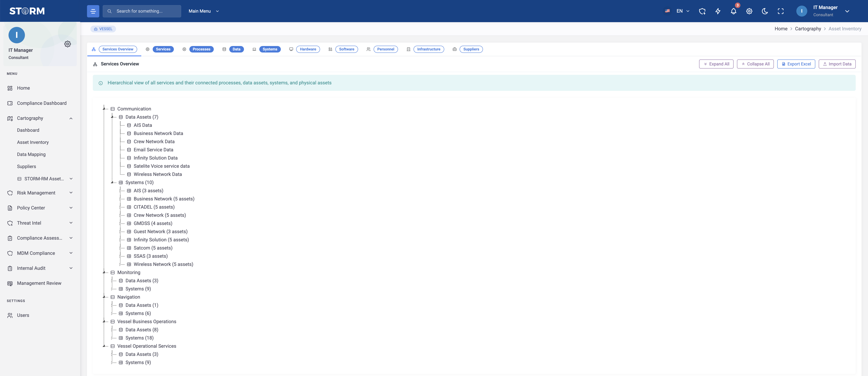The image size is (868, 376).
Task: Select Business Network (5 assets) tree item
Action: click(164, 199)
